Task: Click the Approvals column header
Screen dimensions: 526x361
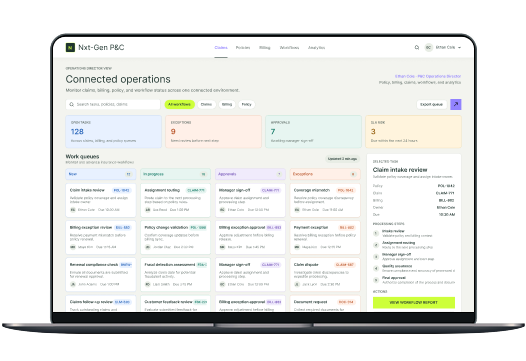Action: pos(250,174)
